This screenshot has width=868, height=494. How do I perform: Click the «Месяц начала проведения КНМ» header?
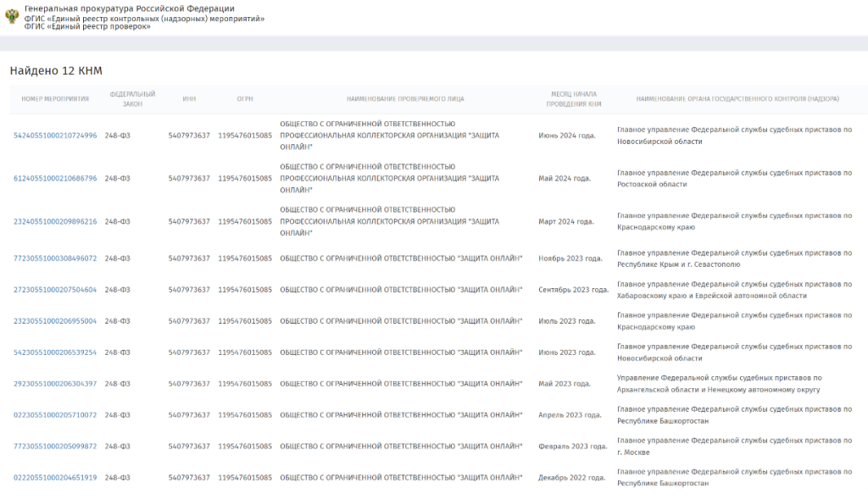(573, 99)
